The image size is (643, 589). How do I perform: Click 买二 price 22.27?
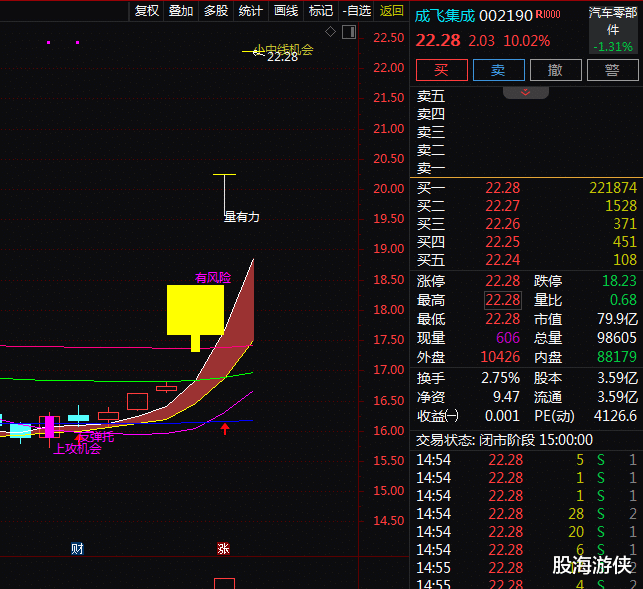(x=502, y=206)
